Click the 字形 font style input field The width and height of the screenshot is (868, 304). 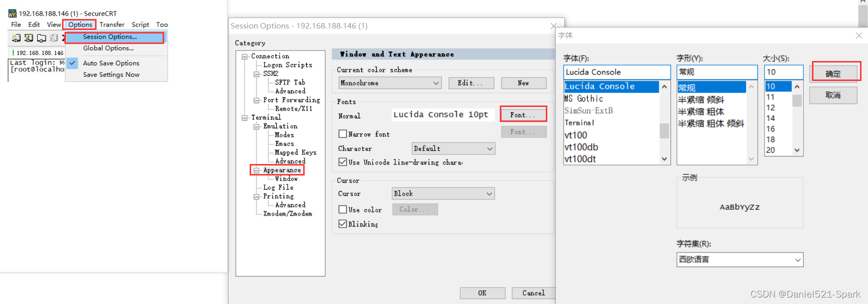point(717,72)
